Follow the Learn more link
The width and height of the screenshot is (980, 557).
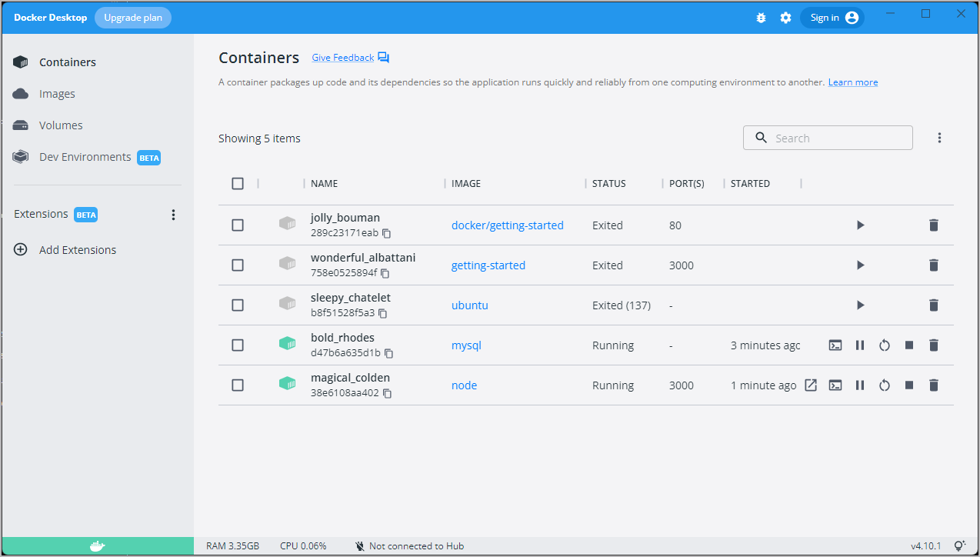[853, 82]
